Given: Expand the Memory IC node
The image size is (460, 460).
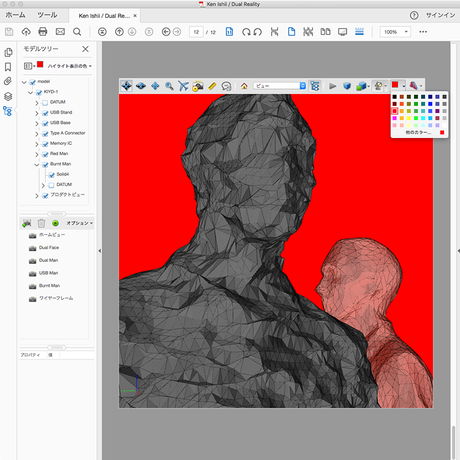Looking at the screenshot, I should [x=37, y=144].
